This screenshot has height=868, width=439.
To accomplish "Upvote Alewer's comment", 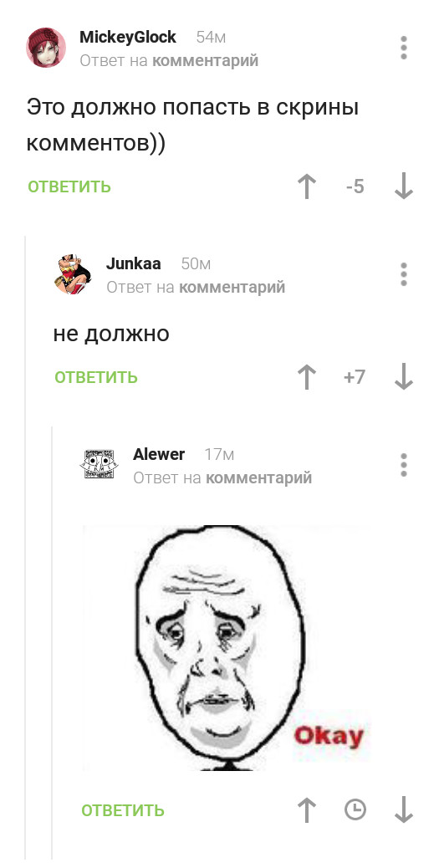I will (307, 809).
